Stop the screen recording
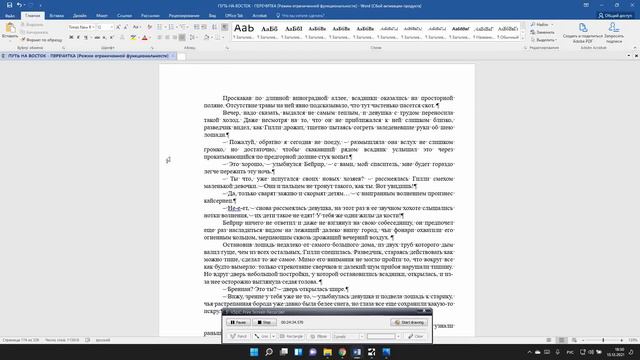640x360 pixels. pyautogui.click(x=264, y=322)
